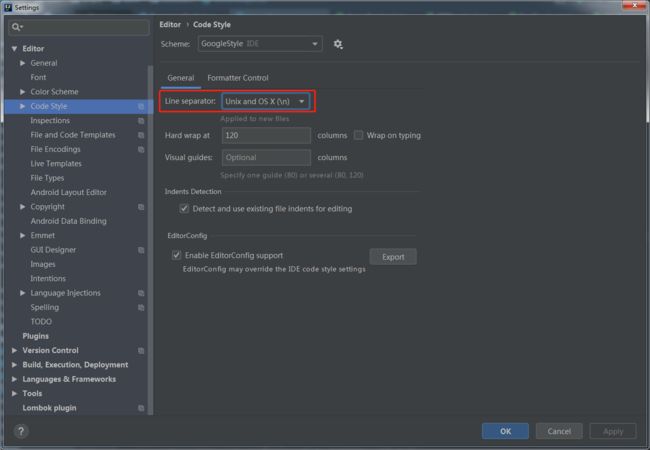This screenshot has height=450, width=650.
Task: Click the IntelliJ icon in the title bar
Action: 8,7
